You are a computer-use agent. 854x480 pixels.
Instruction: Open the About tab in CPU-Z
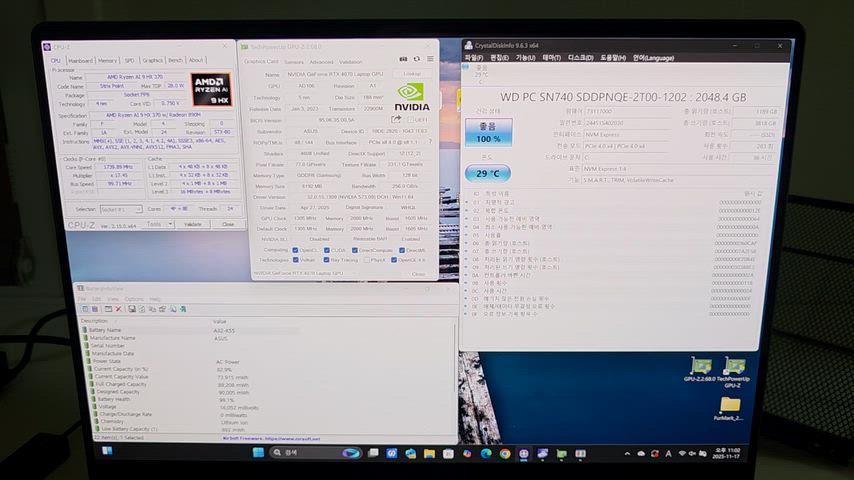(x=196, y=60)
